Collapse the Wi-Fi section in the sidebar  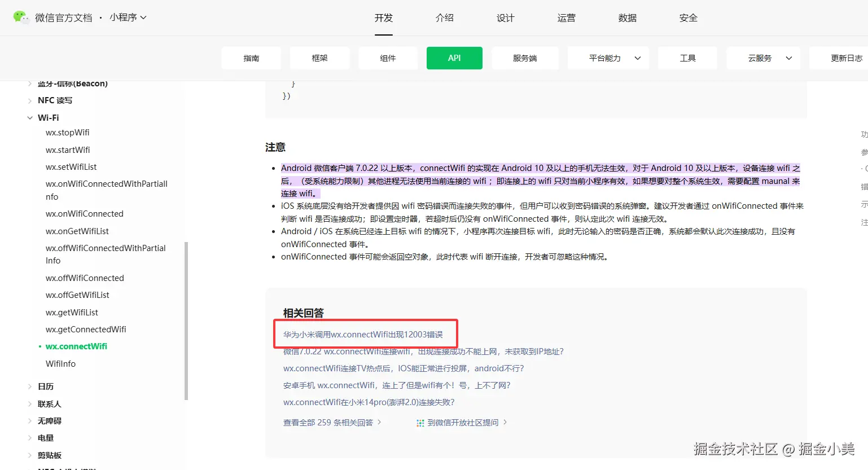(30, 117)
